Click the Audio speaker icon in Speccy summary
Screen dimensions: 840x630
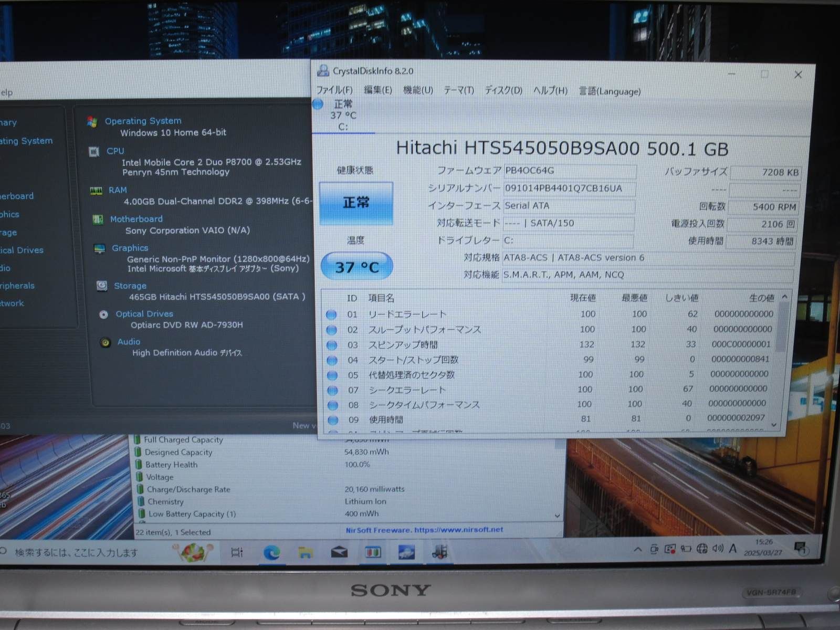pos(106,342)
